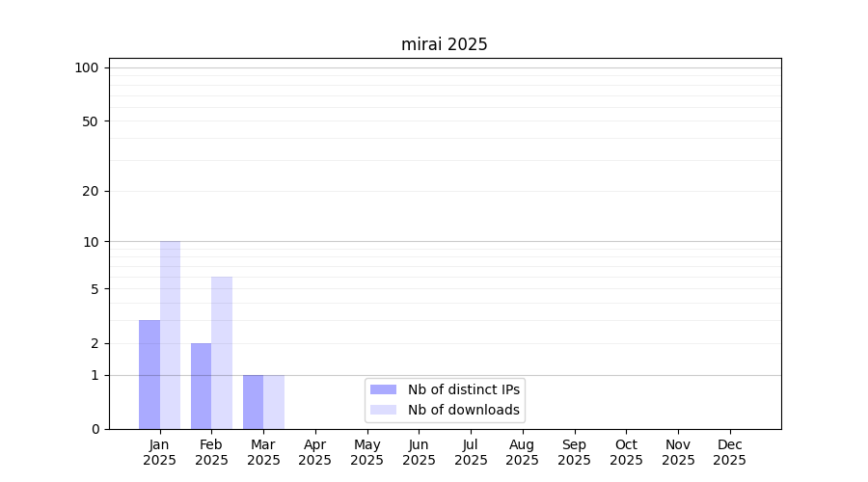Screen dimensions: 868x482
Task: Click the 'Nb of distinct IPs' legend swatch
Action: 383,389
